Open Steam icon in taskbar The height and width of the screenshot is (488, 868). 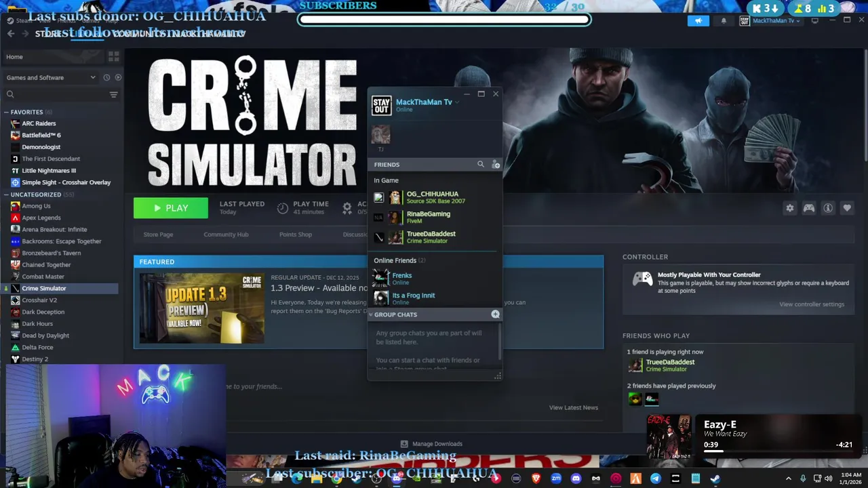pos(715,479)
